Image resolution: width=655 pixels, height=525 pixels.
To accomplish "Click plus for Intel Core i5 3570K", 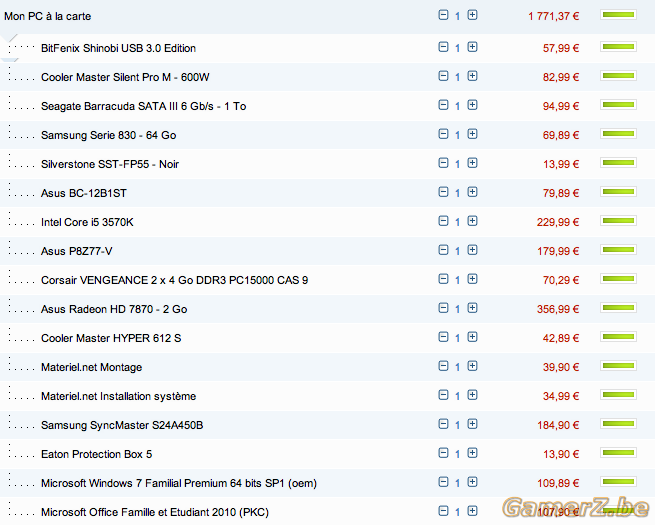I will [472, 221].
